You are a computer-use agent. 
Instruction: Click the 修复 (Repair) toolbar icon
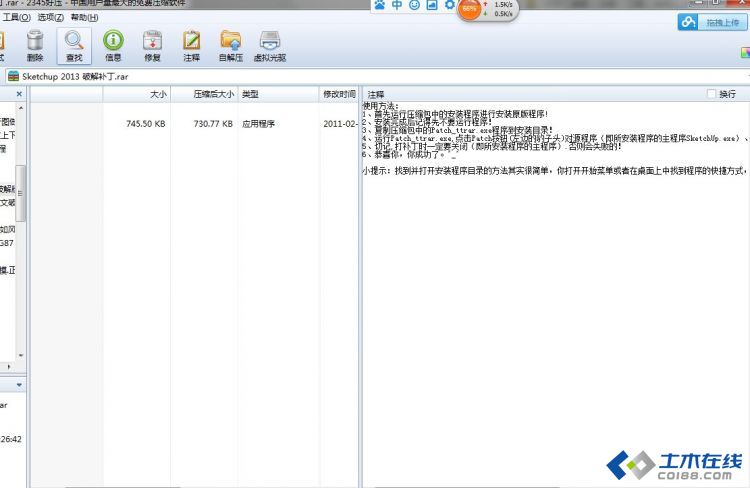point(153,46)
